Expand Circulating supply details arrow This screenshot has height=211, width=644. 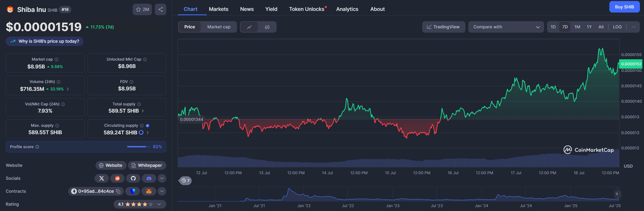148,132
